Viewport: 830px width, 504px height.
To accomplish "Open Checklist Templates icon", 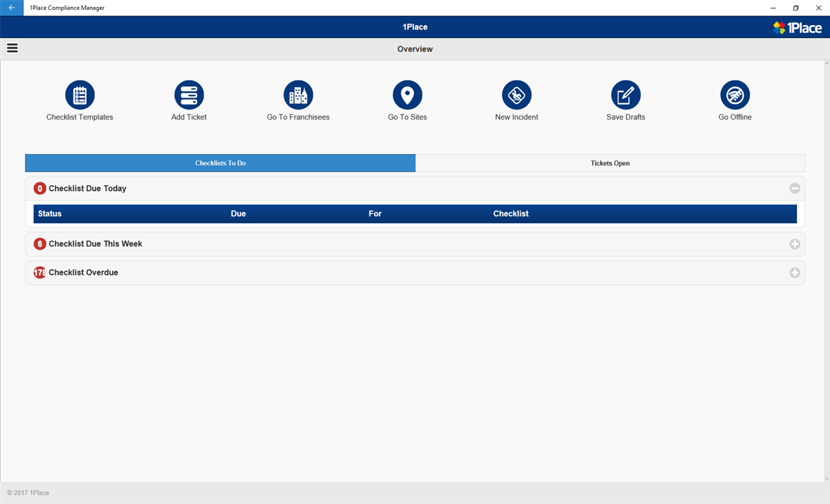I will point(80,95).
